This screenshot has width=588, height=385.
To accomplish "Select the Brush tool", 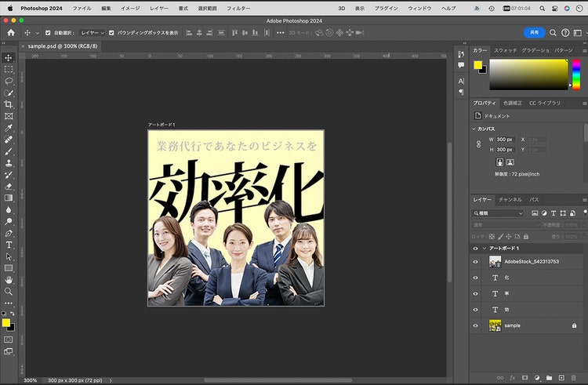I will tap(9, 151).
